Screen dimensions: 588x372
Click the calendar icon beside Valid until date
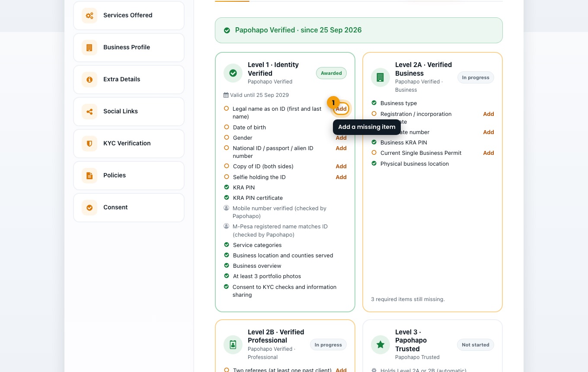click(x=226, y=95)
